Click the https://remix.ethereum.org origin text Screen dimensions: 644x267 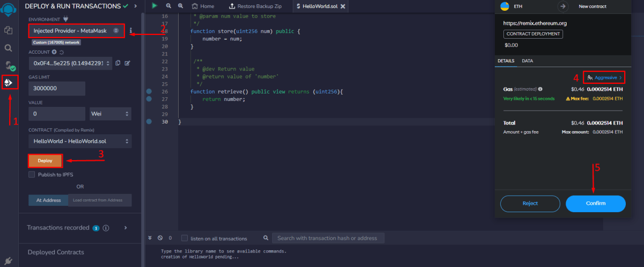[x=535, y=24]
